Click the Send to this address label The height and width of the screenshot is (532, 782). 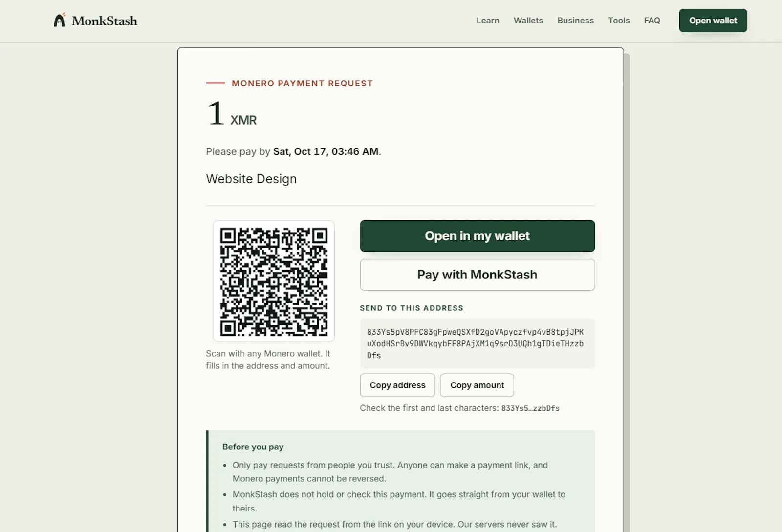click(x=412, y=308)
